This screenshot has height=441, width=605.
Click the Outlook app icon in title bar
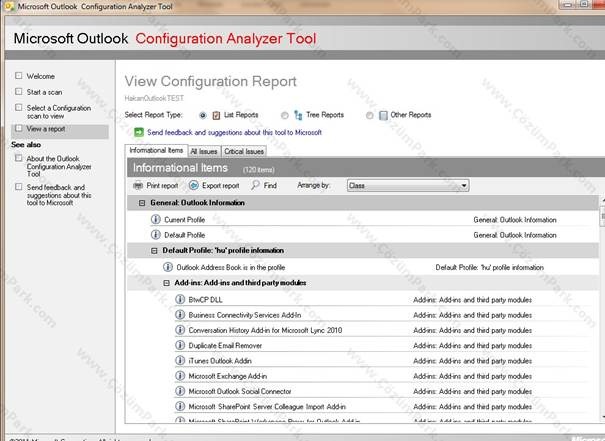9,7
